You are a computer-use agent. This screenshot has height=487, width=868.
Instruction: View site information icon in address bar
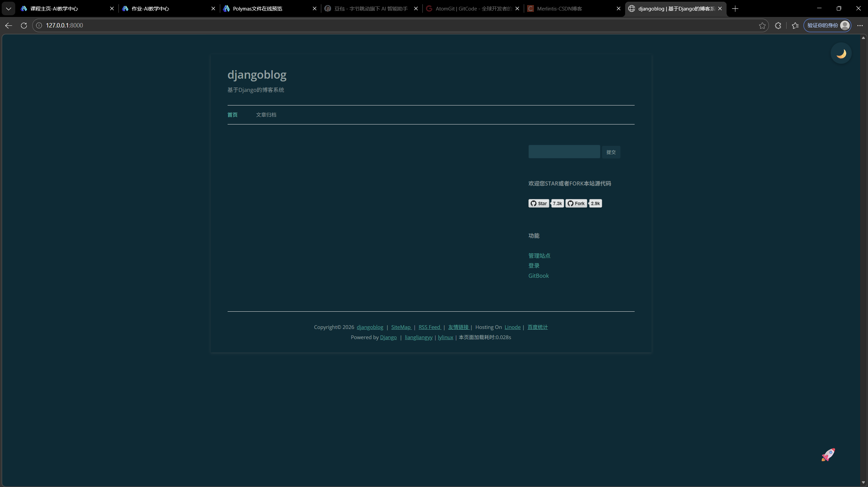pyautogui.click(x=39, y=25)
